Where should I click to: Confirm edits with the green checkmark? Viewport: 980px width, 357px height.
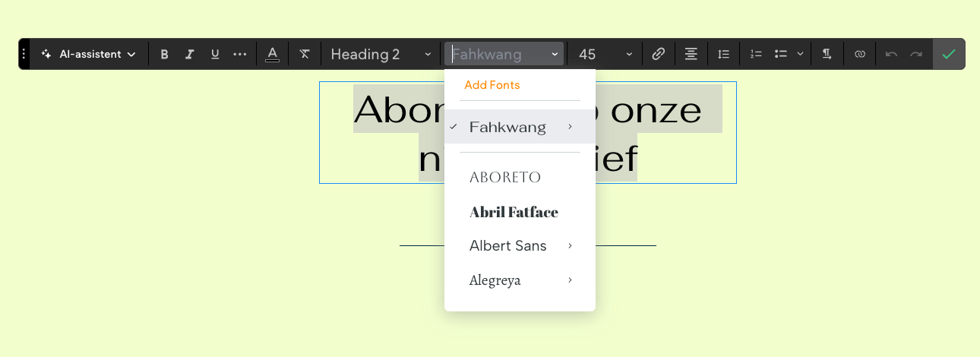coord(948,54)
